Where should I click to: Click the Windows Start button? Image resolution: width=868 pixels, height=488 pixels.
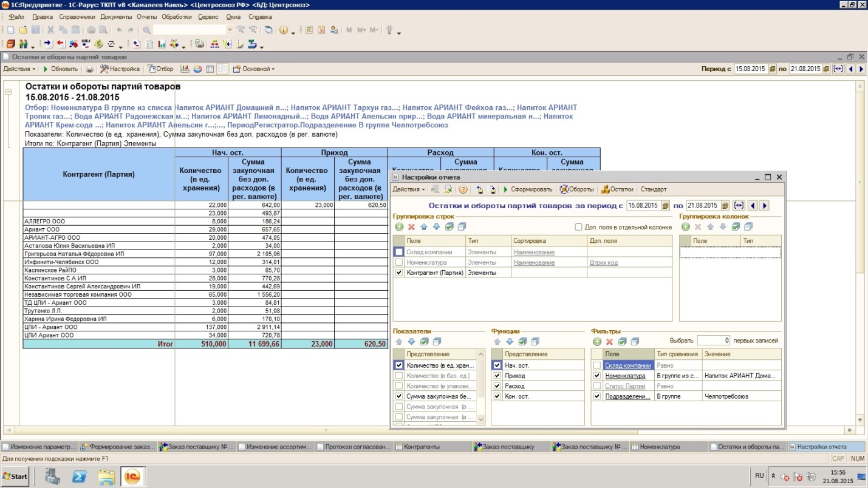[16, 476]
